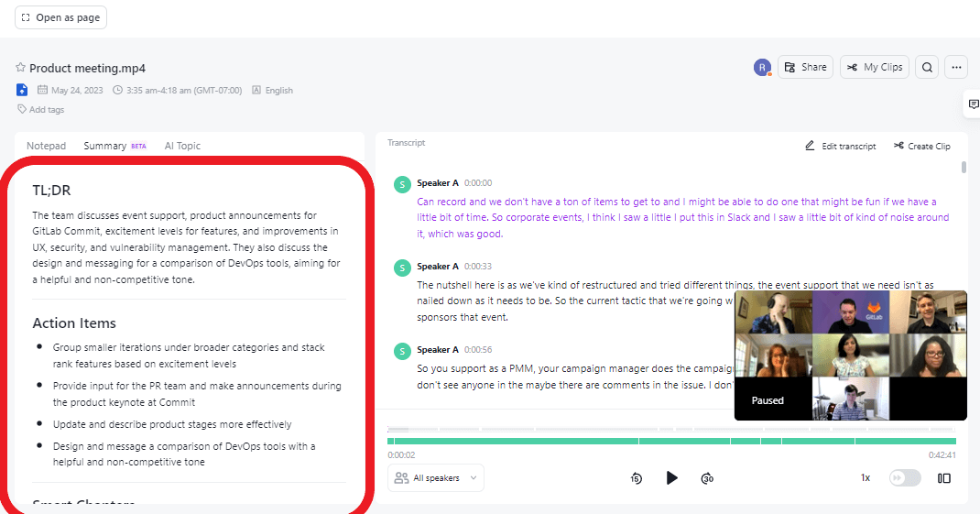This screenshot has width=980, height=514.
Task: Open the comments panel icon at right edge
Action: 973,104
